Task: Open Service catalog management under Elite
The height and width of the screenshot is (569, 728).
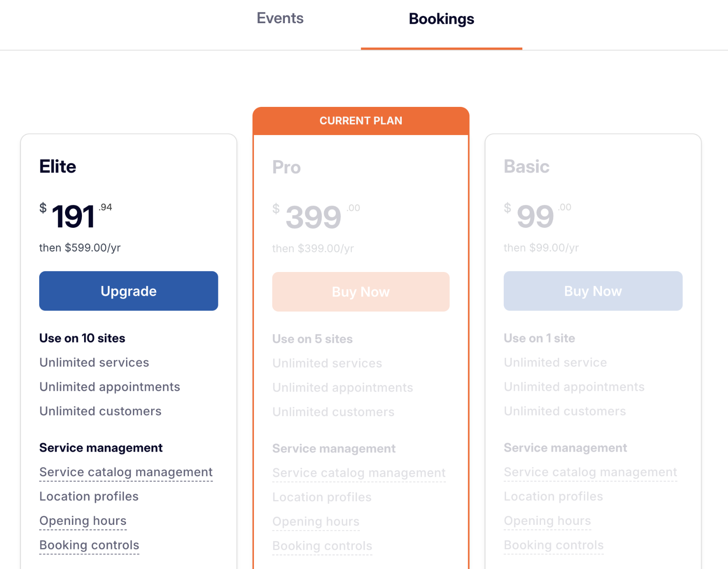Action: [x=126, y=472]
